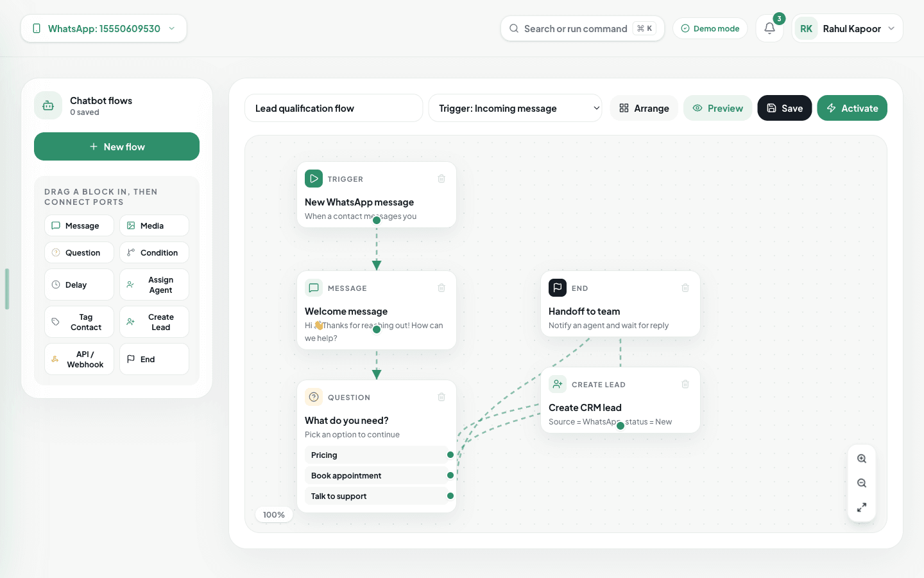924x578 pixels.
Task: Click the 100% zoom level indicator
Action: (x=274, y=514)
